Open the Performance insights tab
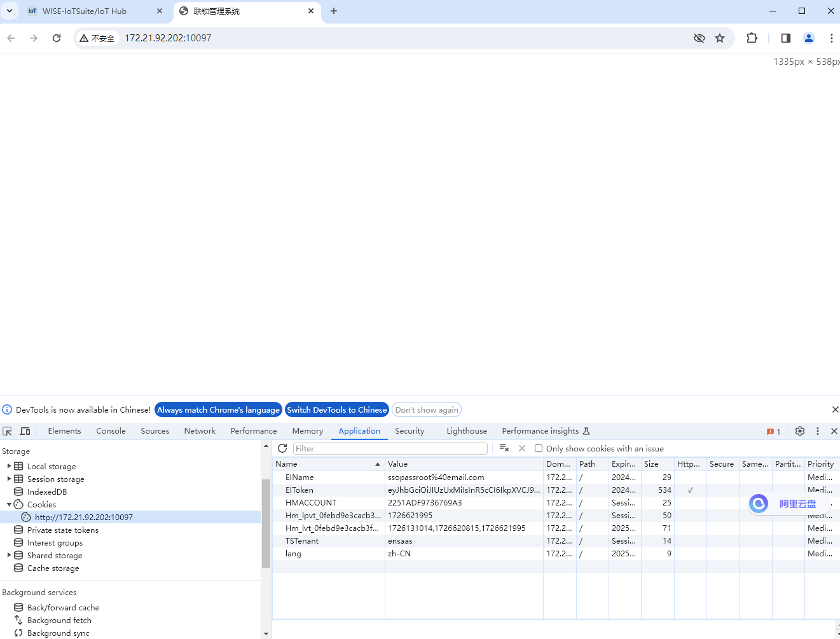This screenshot has width=840, height=639. pyautogui.click(x=546, y=431)
